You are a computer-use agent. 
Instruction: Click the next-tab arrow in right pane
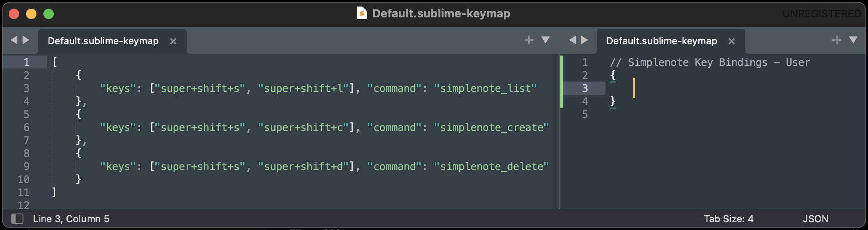click(585, 40)
